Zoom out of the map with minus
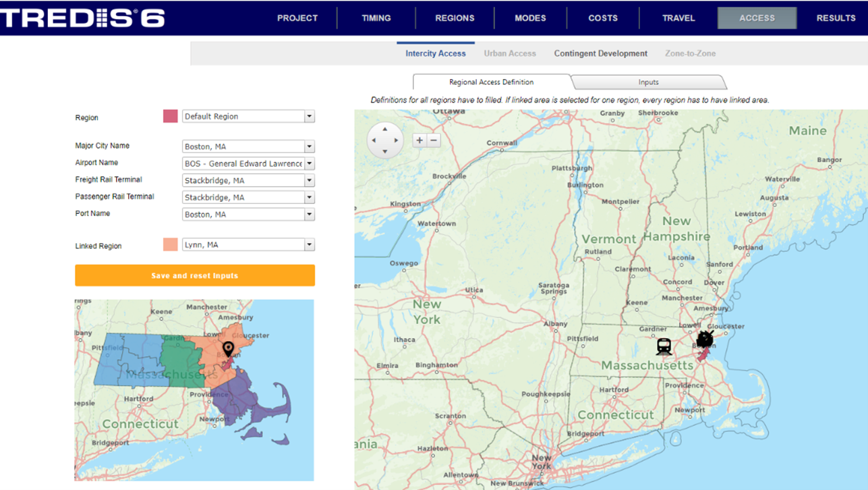The image size is (868, 490). pos(434,140)
